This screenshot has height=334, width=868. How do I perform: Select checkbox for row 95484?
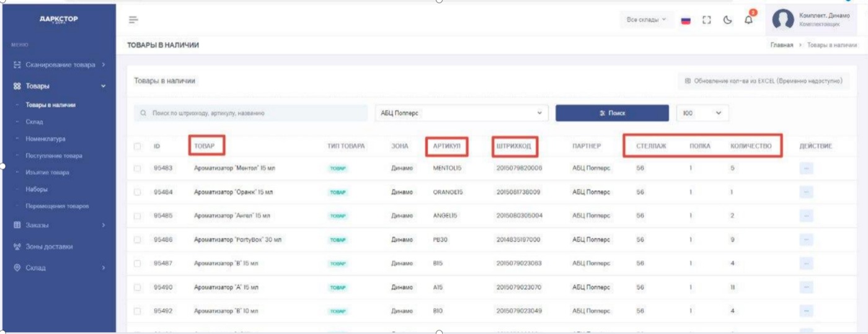(x=137, y=192)
